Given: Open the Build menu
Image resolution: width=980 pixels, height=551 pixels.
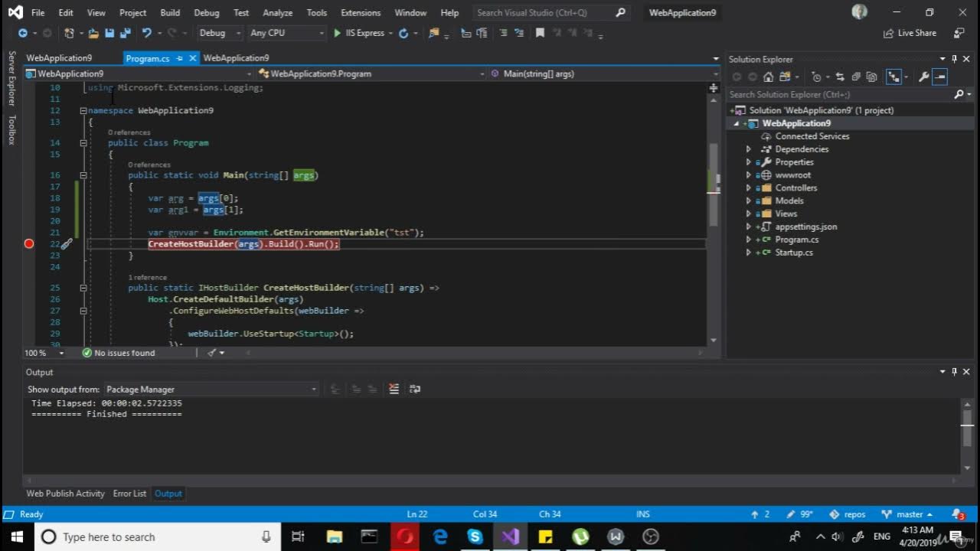Looking at the screenshot, I should 170,13.
